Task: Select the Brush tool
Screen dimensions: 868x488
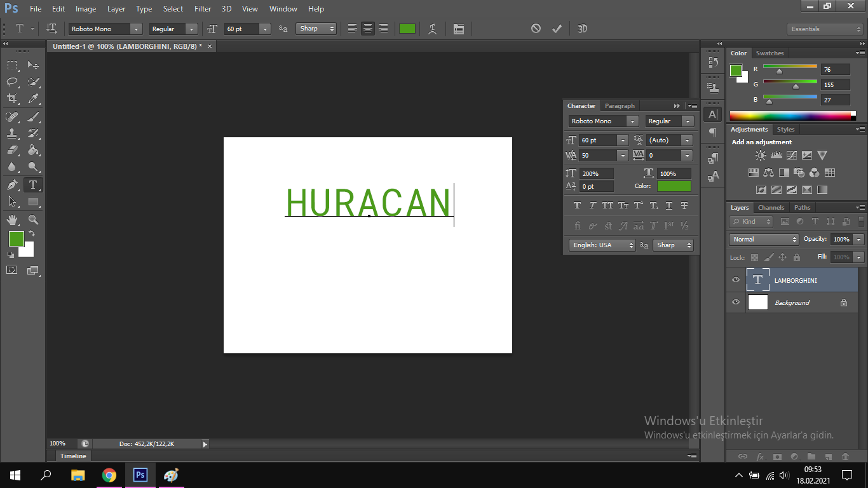Action: pos(34,117)
